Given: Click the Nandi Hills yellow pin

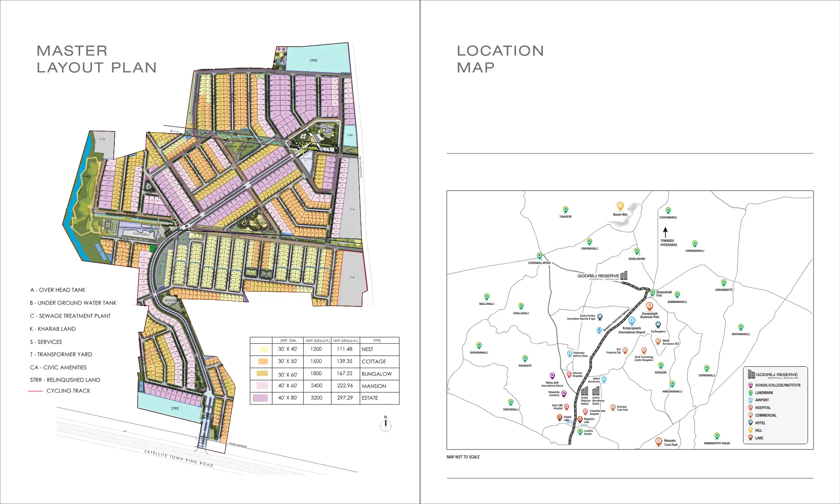Looking at the screenshot, I should (x=620, y=206).
